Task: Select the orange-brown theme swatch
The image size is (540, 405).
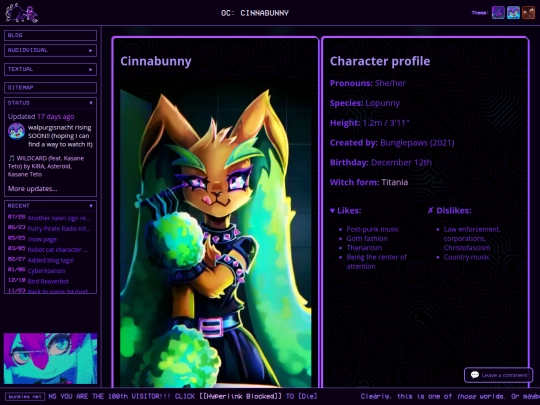Action: (x=528, y=13)
